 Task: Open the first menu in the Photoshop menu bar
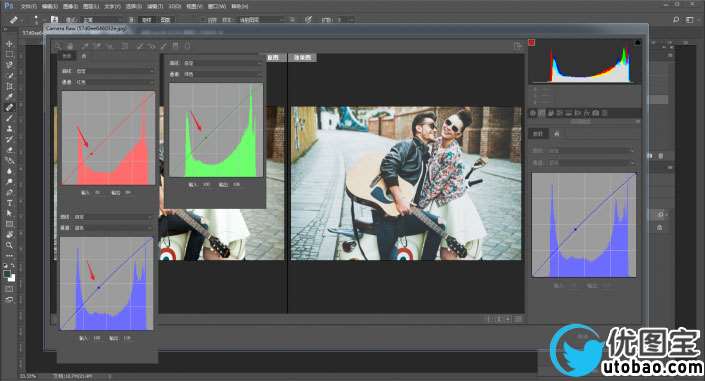point(29,6)
